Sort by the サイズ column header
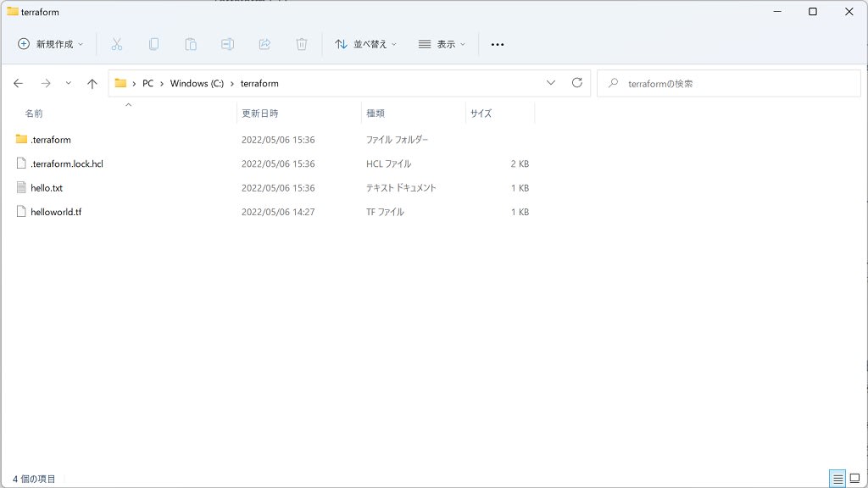 [x=481, y=114]
